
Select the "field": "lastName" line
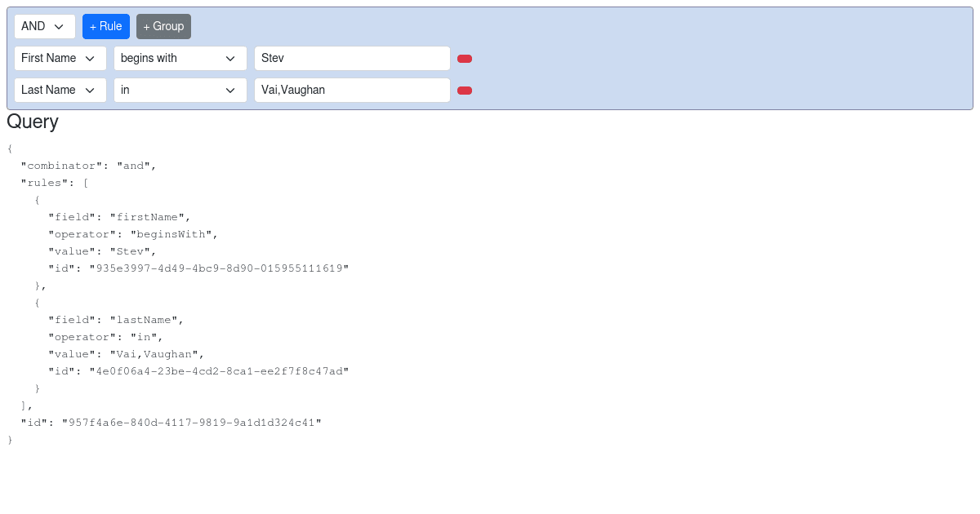116,320
